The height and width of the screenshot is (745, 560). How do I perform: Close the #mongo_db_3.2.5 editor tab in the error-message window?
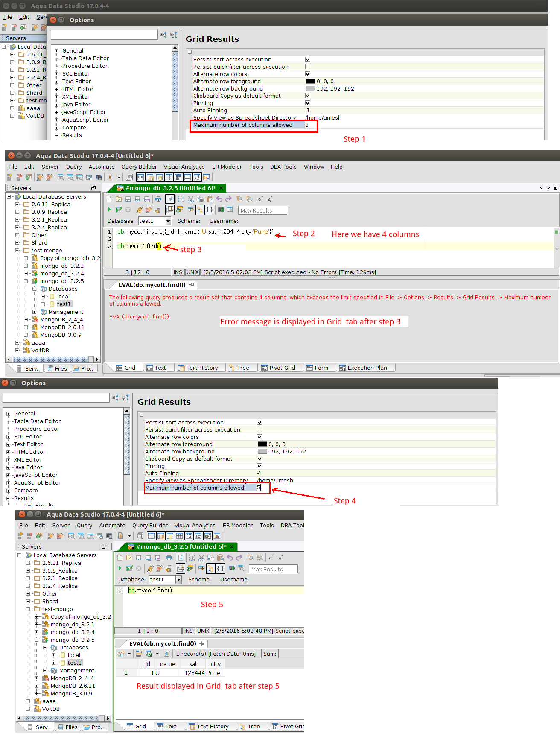pyautogui.click(x=221, y=188)
